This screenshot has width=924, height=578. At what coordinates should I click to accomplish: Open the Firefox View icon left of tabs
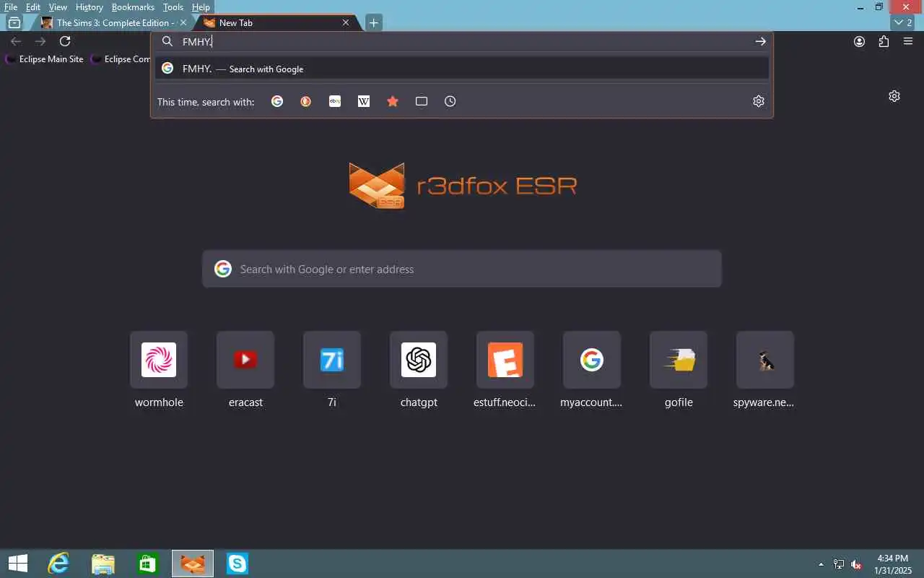click(14, 22)
